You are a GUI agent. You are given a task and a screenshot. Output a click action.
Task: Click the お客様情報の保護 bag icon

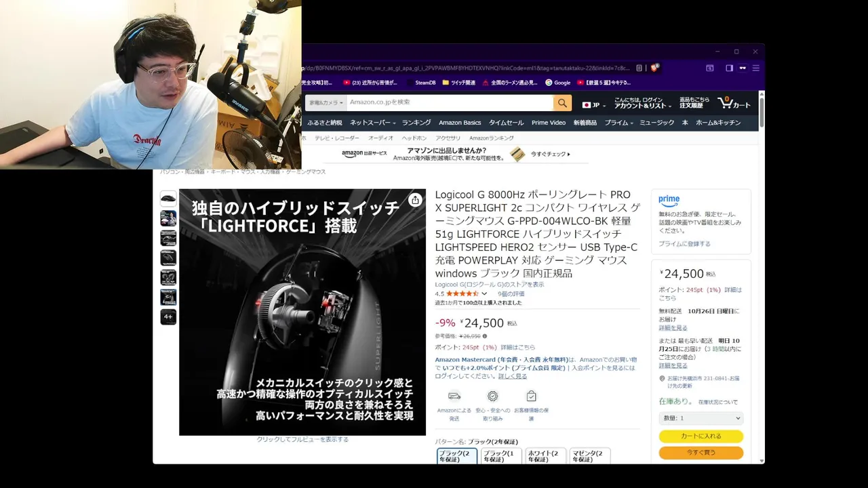(531, 396)
